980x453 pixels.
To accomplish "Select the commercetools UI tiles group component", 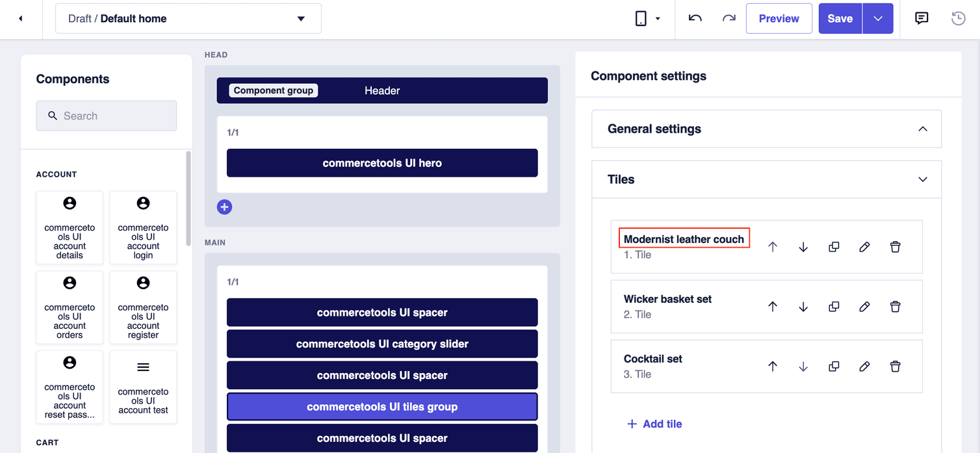I will tap(382, 406).
